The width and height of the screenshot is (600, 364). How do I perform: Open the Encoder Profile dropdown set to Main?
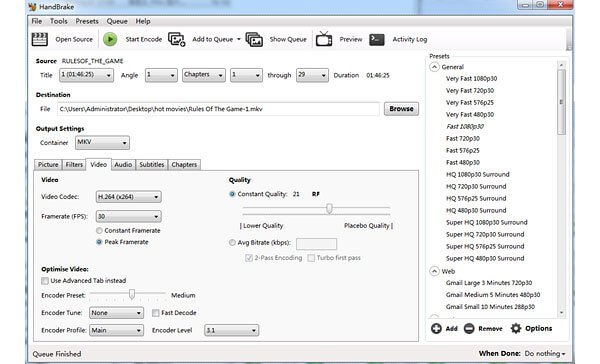tap(117, 330)
